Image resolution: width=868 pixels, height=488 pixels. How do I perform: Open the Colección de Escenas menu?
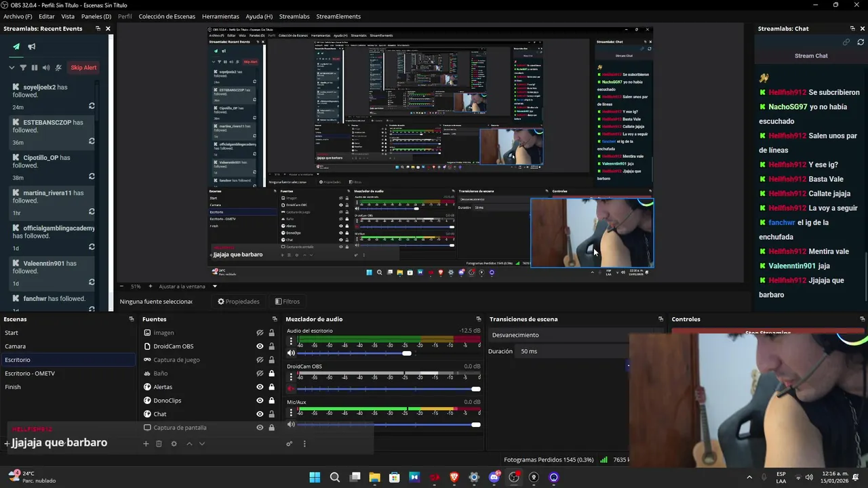(x=167, y=16)
